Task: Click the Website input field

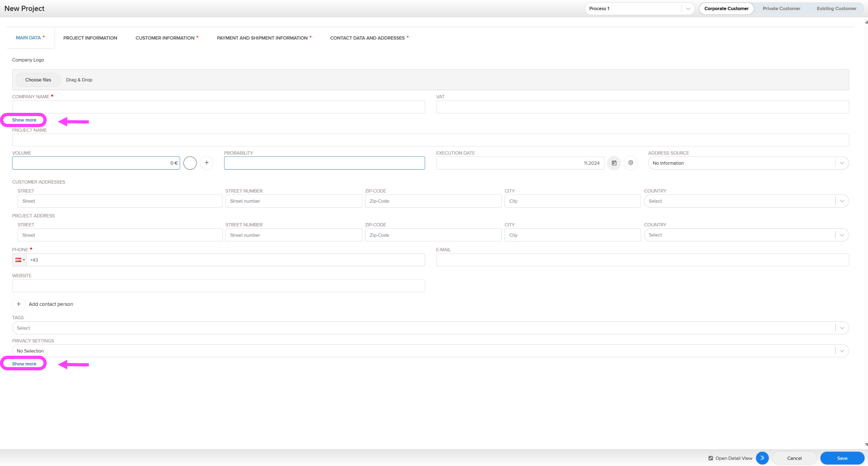Action: click(218, 286)
